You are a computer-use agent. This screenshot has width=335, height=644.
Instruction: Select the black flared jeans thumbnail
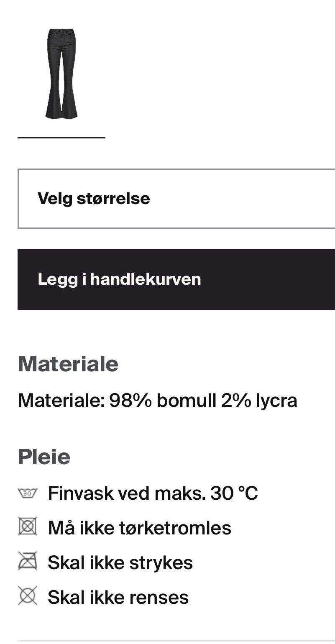point(61,74)
